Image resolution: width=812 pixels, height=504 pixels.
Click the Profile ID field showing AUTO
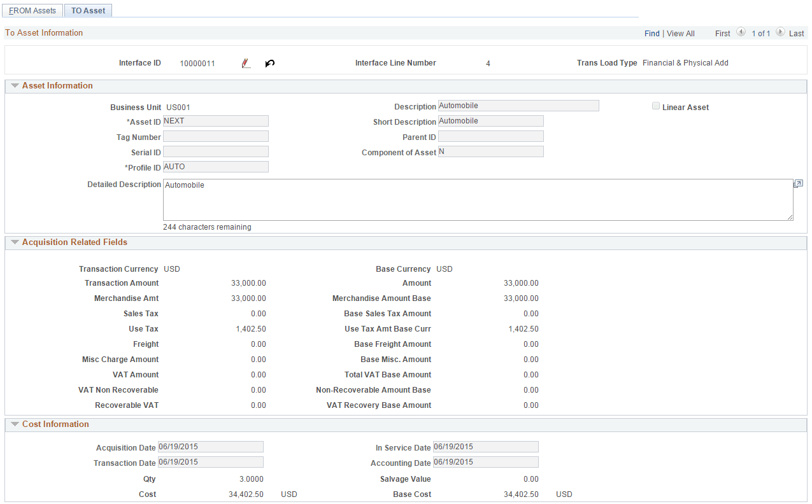point(215,166)
